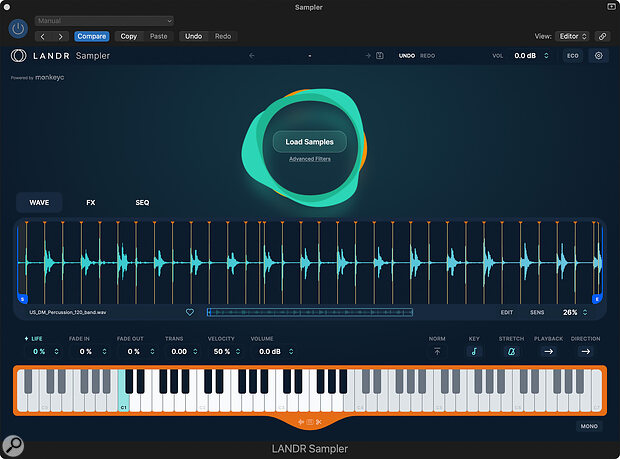Go to next preset with right arrow
The height and width of the screenshot is (459, 620).
[60, 36]
